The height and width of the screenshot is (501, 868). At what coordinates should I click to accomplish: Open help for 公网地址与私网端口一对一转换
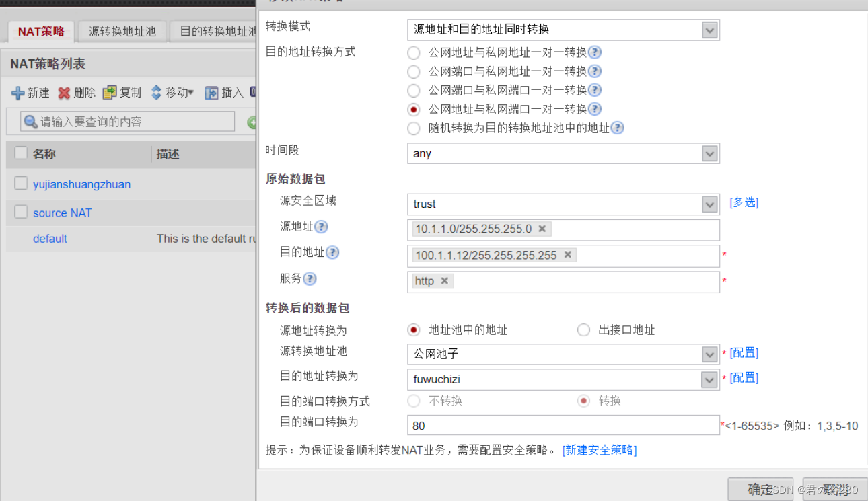(x=595, y=109)
